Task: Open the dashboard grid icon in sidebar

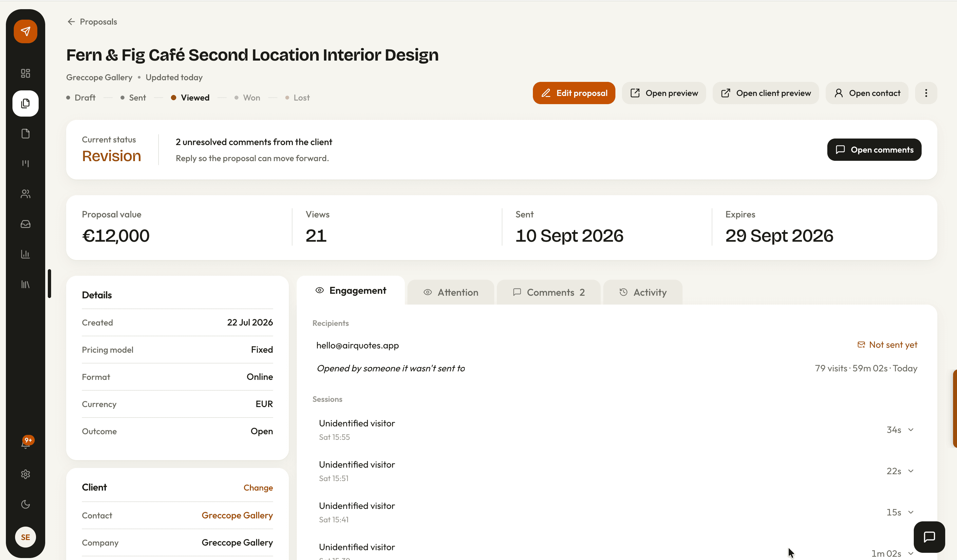Action: click(x=26, y=73)
